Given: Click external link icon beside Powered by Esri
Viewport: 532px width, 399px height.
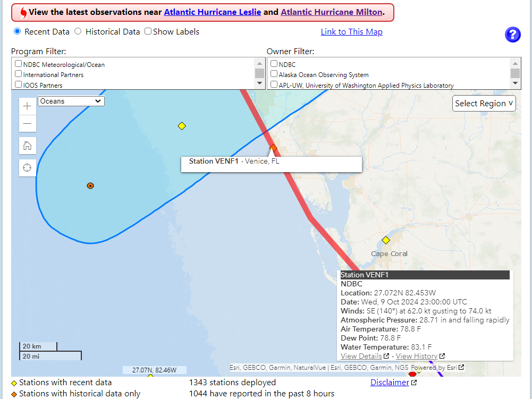Looking at the screenshot, I should tap(461, 368).
